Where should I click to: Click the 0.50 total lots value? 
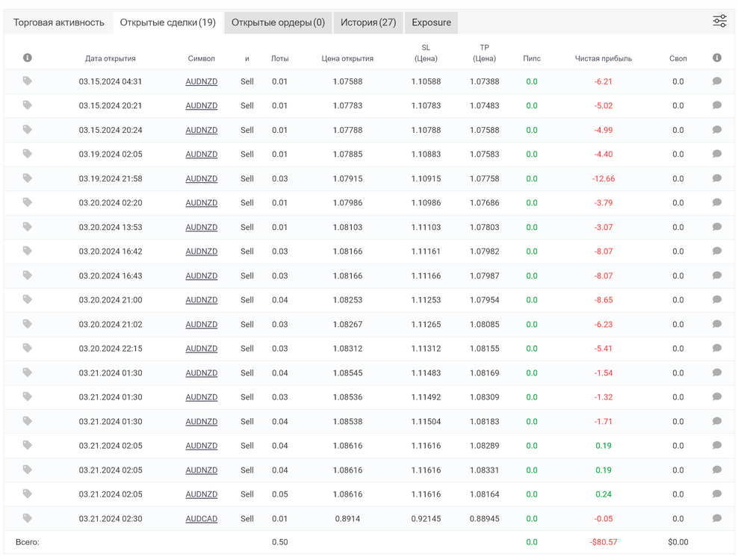pos(279,542)
